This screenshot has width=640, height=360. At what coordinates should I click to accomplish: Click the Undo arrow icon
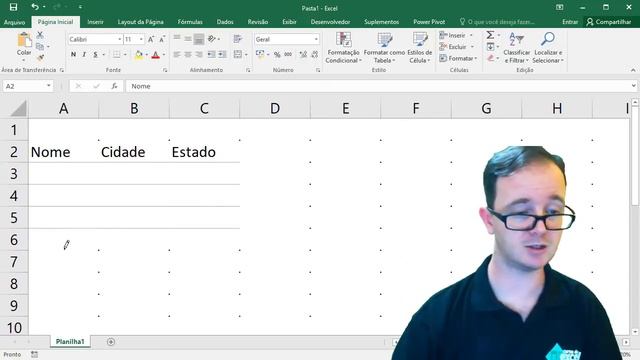point(35,7)
